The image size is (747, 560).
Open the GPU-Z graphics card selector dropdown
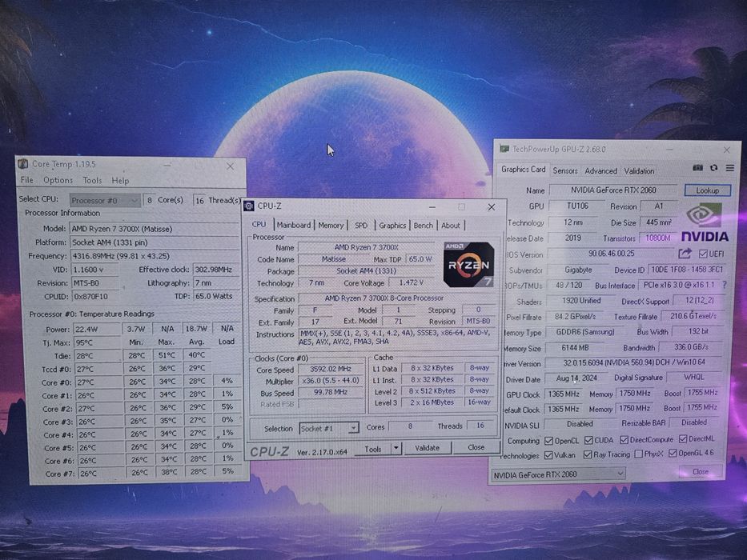558,474
